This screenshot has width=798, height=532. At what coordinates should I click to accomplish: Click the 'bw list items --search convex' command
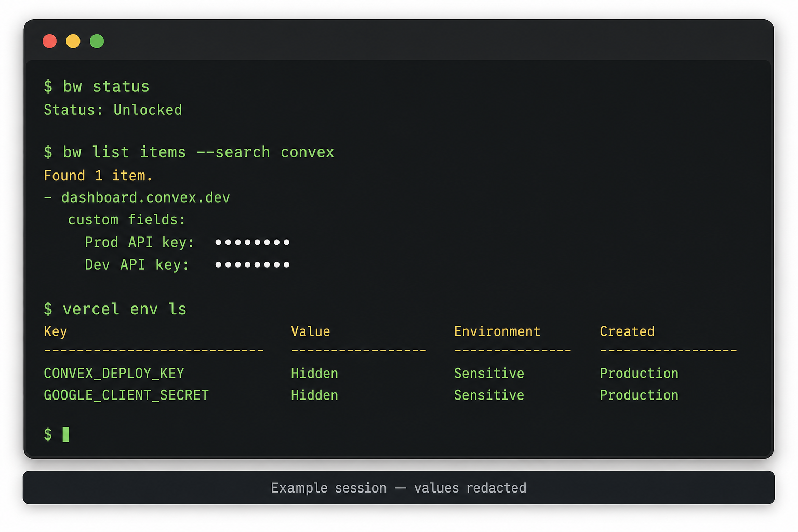coord(198,152)
